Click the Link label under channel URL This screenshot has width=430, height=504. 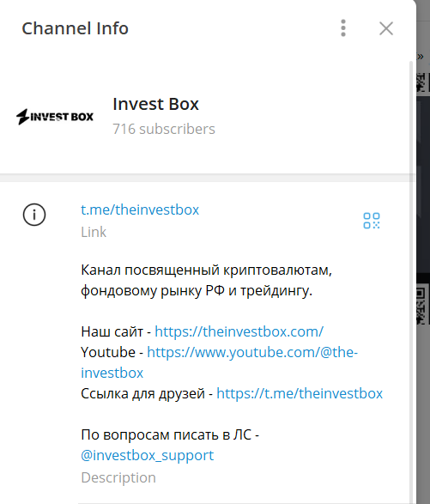(94, 232)
